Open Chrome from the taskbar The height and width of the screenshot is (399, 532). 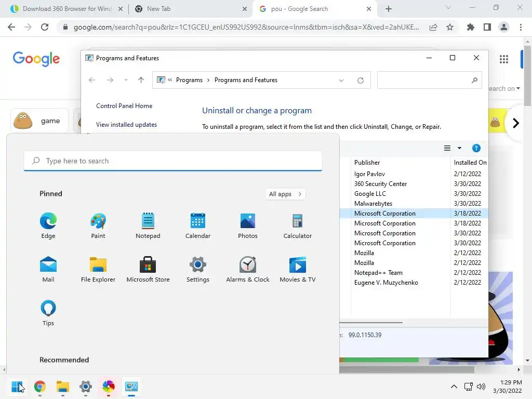(39, 387)
